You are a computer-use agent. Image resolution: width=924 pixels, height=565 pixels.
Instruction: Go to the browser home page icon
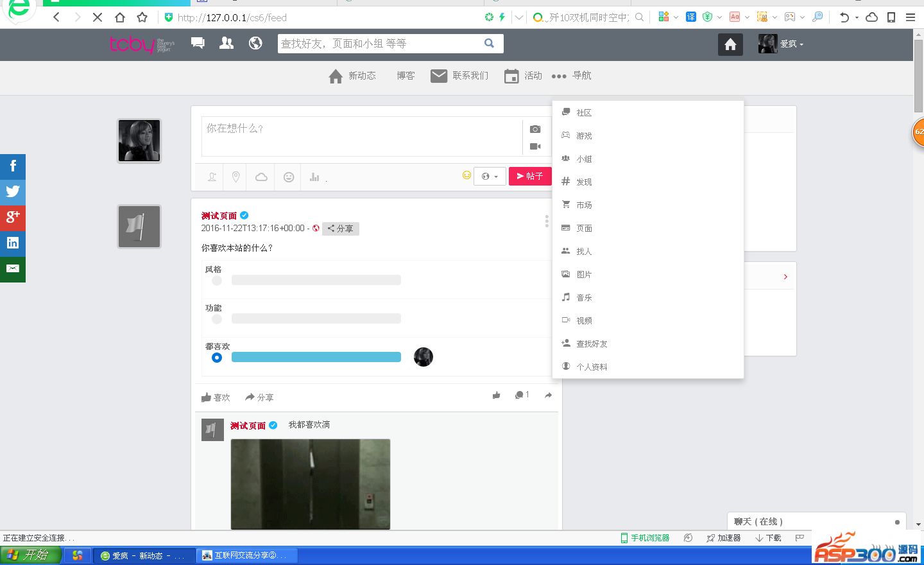(x=120, y=17)
